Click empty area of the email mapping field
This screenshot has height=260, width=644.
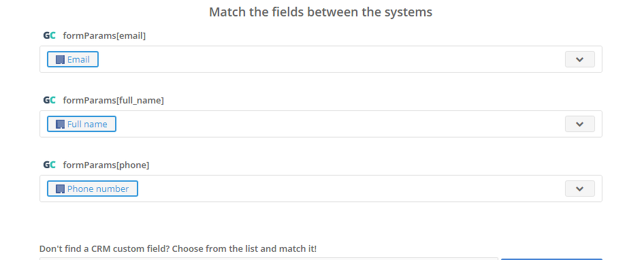click(329, 59)
